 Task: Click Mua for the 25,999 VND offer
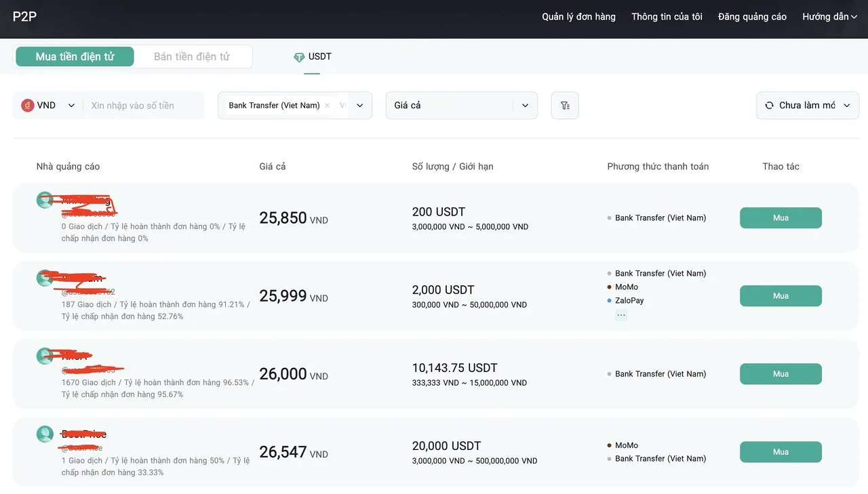(x=781, y=296)
